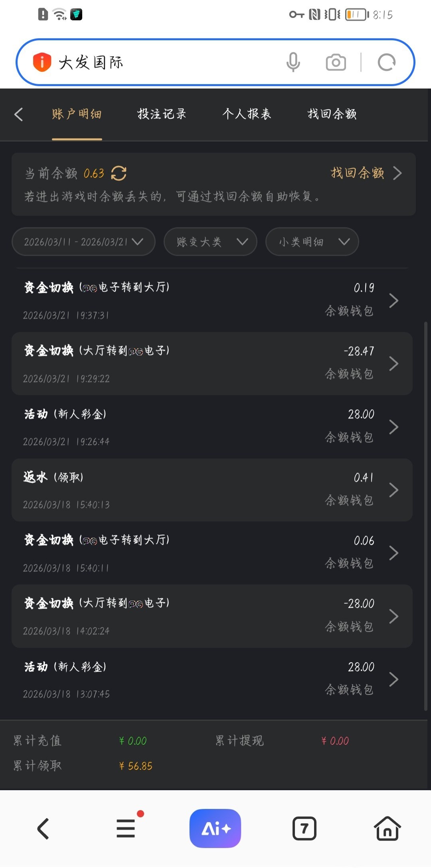
Task: Tap the browser Ai+ assistant button
Action: click(215, 829)
